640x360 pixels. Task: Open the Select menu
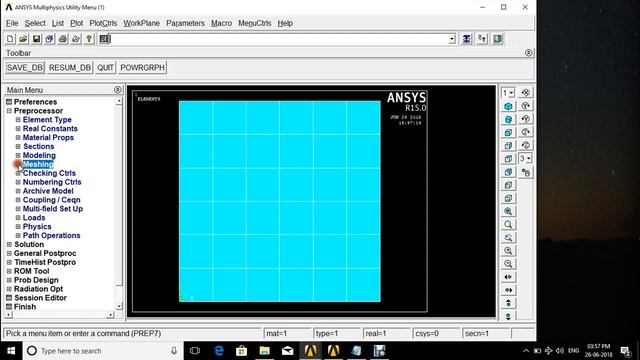click(x=35, y=23)
